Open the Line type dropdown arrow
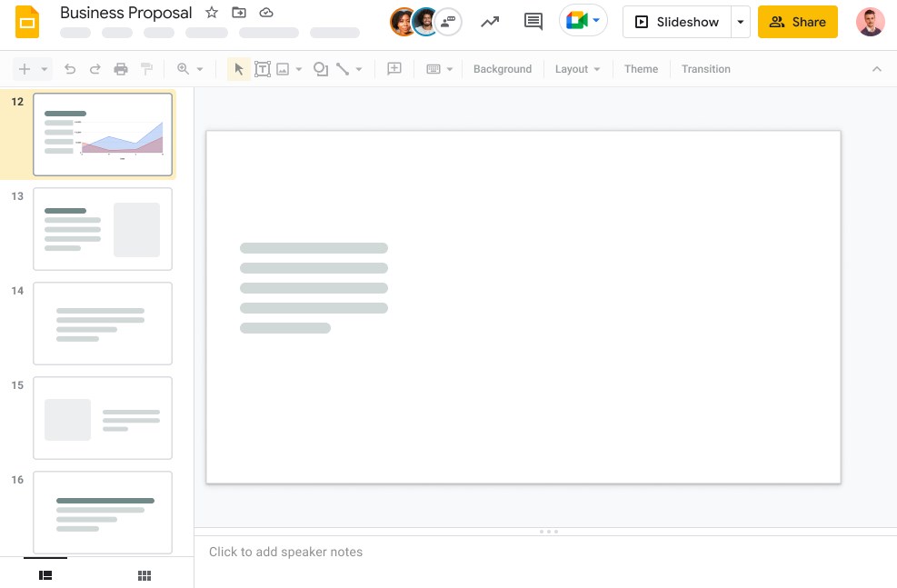The image size is (897, 588). 359,69
